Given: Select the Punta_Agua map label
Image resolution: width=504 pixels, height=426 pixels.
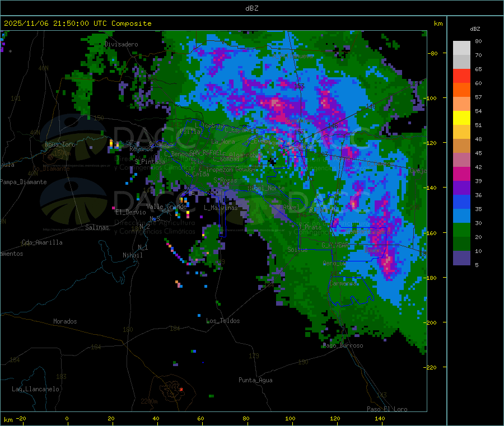Looking at the screenshot, I should click(x=255, y=380).
